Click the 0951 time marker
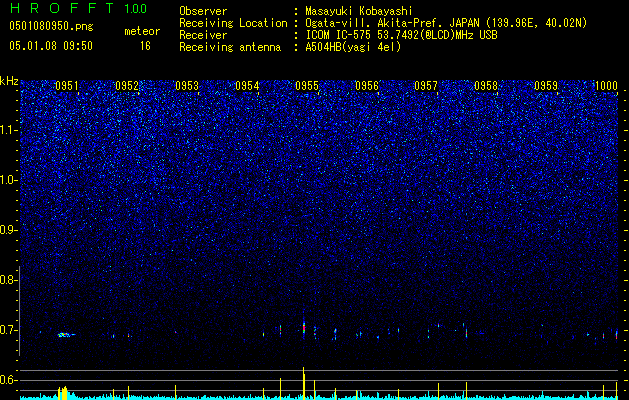This screenshot has width=629, height=400. click(67, 86)
